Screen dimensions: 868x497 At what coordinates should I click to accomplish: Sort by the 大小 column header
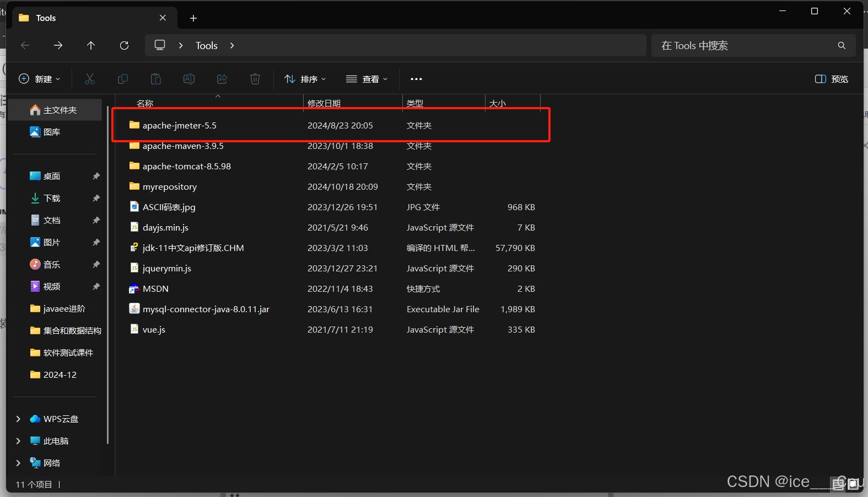tap(498, 103)
